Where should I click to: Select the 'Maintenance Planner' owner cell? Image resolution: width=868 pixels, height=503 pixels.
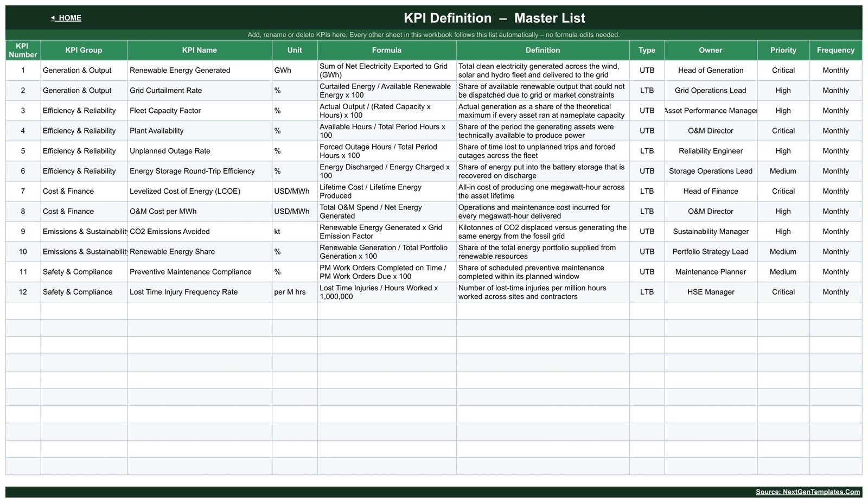point(711,271)
